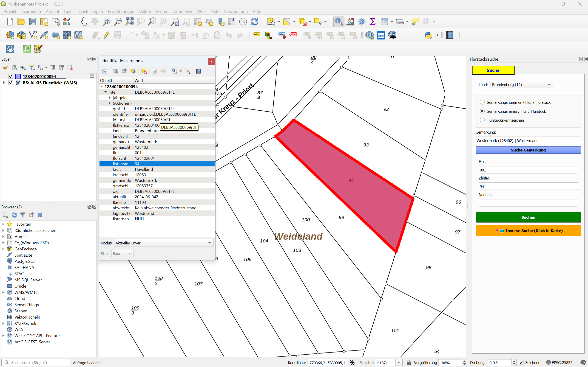The image size is (588, 367).
Task: Expand the (Aktionen) node
Action: (110, 104)
